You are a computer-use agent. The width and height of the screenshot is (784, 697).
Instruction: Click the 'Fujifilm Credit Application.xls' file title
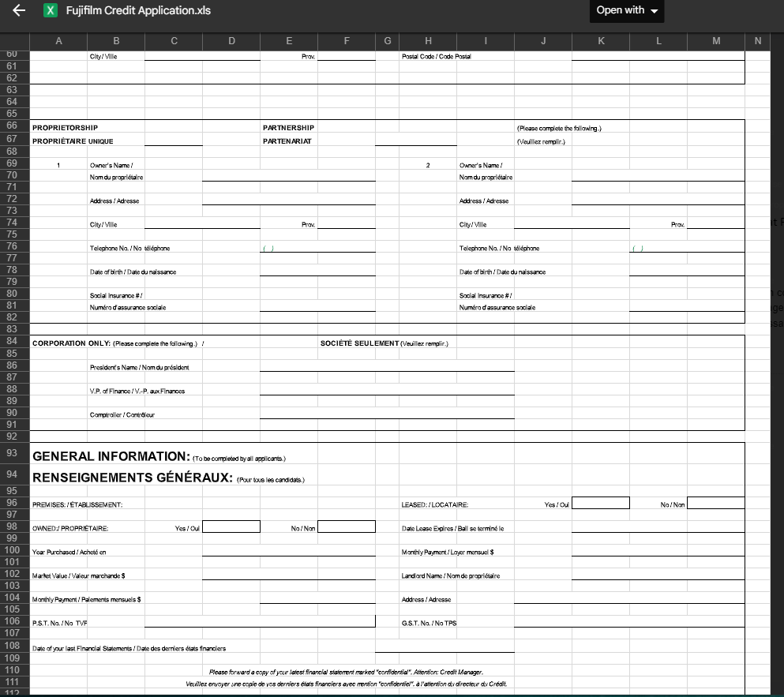coord(138,10)
